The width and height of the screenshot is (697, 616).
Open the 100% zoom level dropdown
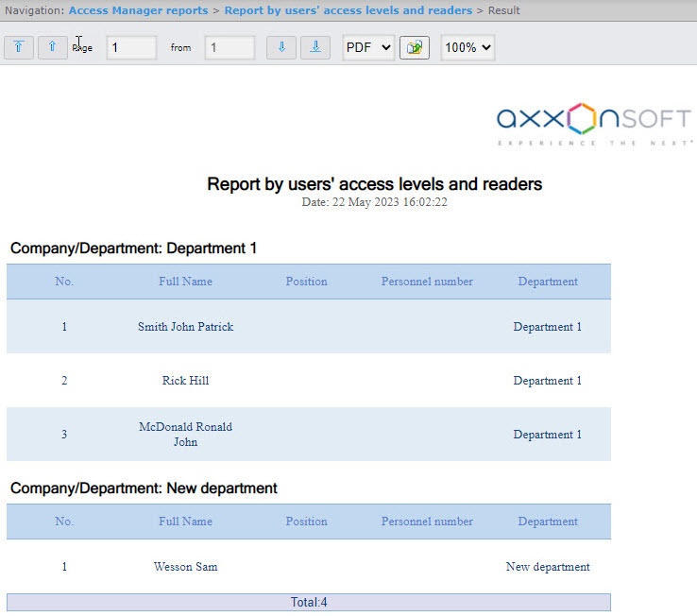point(467,47)
